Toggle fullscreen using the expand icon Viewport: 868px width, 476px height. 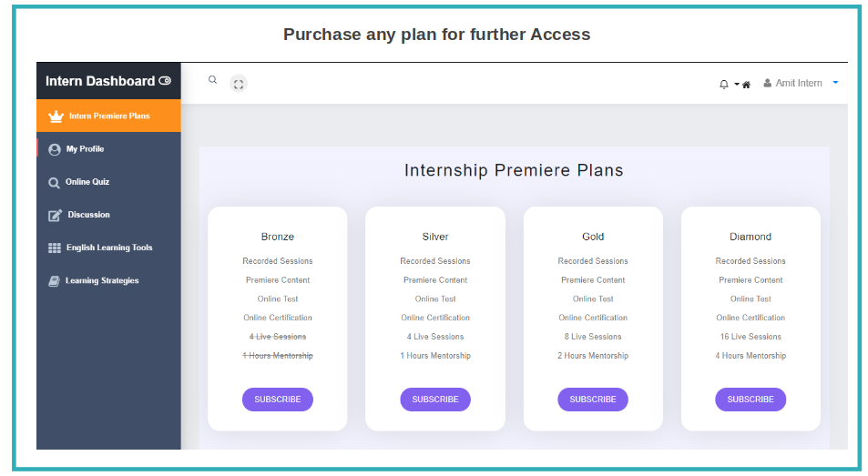(238, 84)
